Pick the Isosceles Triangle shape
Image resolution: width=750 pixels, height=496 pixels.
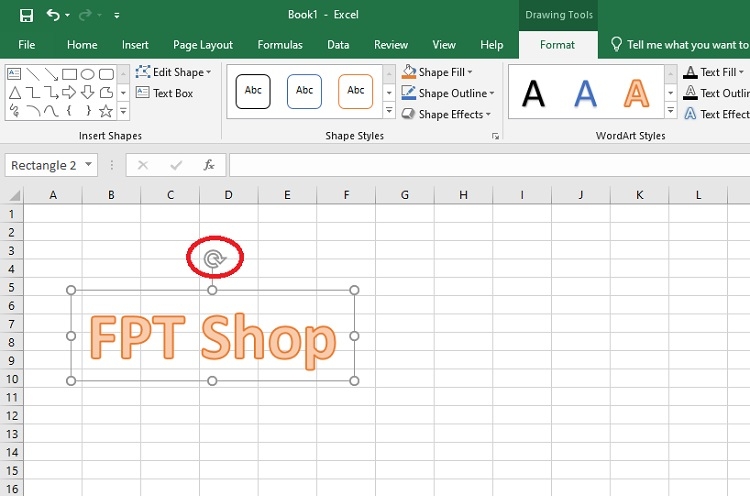pyautogui.click(x=15, y=92)
